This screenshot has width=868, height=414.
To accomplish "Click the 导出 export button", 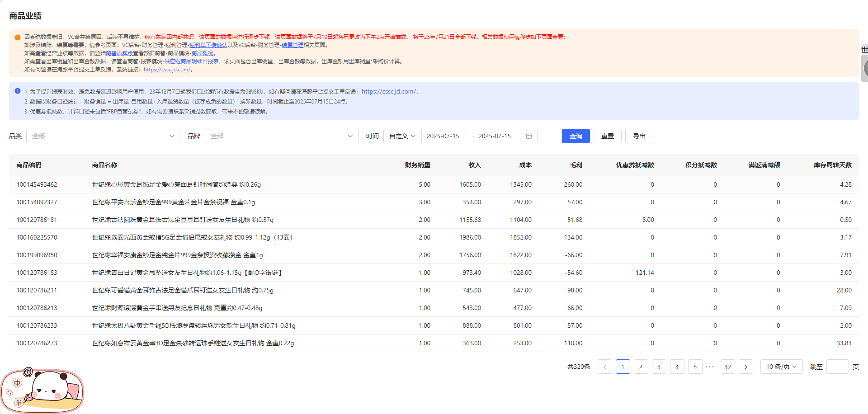I will coord(639,136).
